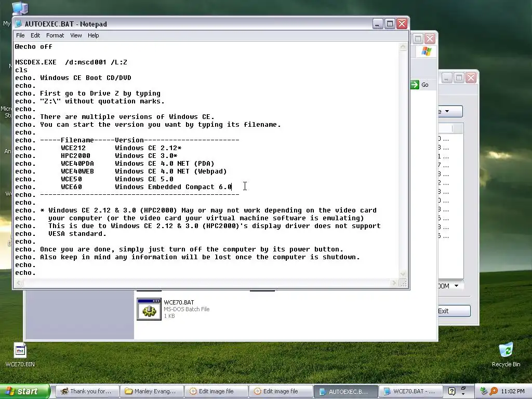Screen dimensions: 532x399
Task: Click the 'Windows Embedded Compact 6.0' text
Action: [x=173, y=187]
